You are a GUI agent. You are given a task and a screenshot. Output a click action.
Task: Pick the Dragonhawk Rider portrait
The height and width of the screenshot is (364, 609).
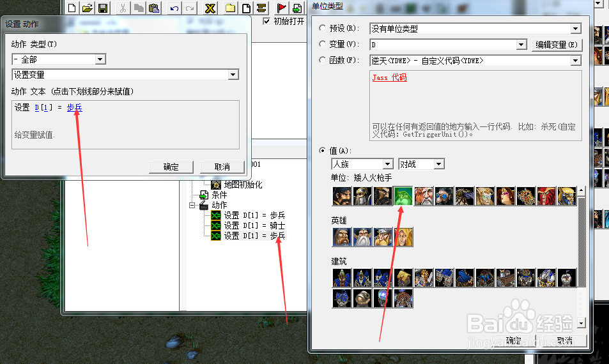pos(567,196)
